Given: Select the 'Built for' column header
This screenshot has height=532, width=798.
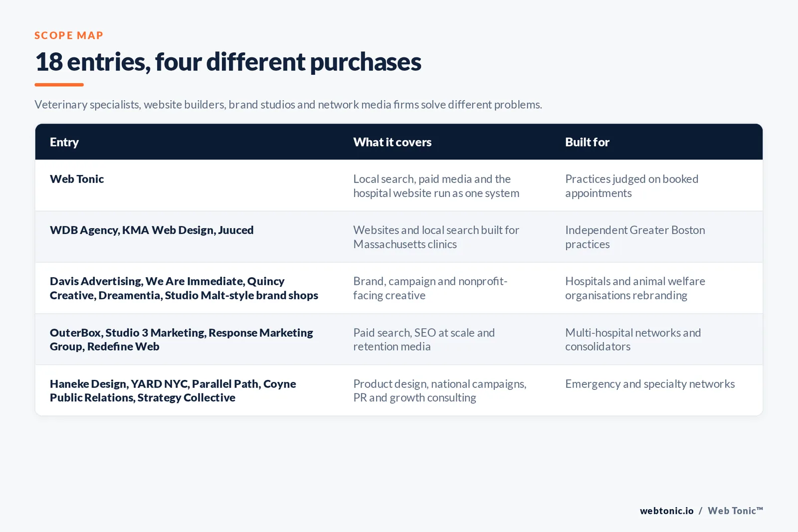Looking at the screenshot, I should (587, 142).
